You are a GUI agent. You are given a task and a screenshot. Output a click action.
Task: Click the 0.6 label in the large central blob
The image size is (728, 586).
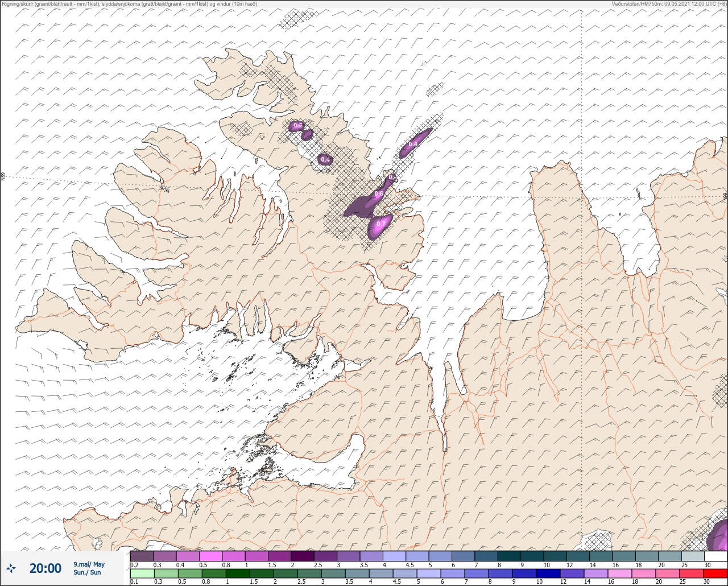(x=379, y=194)
